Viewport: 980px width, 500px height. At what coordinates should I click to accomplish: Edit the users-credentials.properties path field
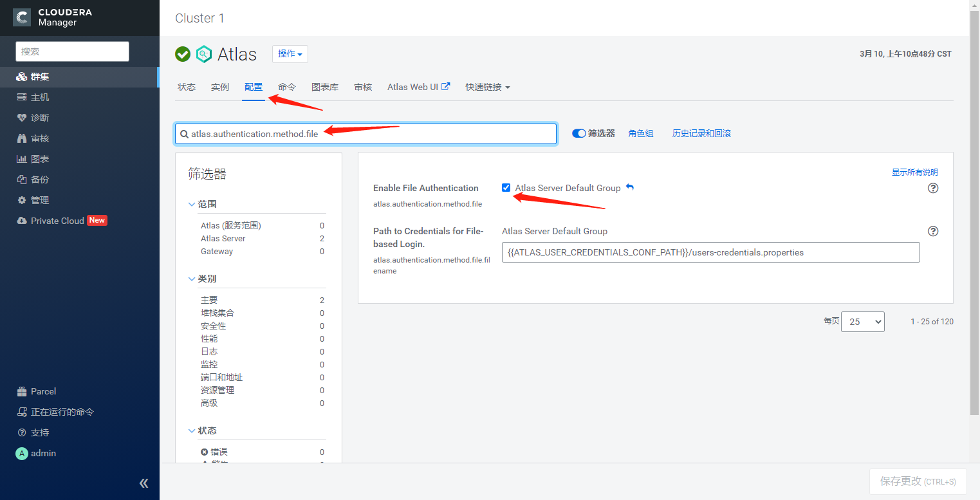pyautogui.click(x=711, y=252)
